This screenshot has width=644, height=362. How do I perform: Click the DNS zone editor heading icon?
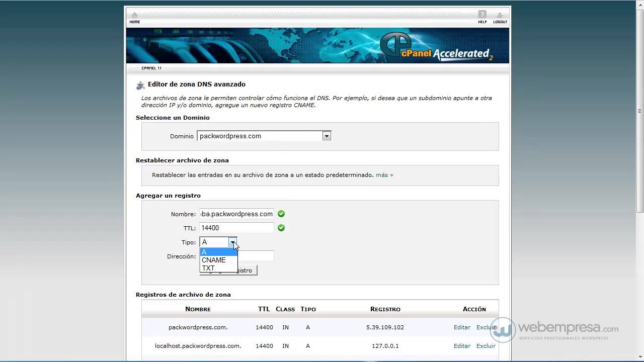click(x=140, y=85)
